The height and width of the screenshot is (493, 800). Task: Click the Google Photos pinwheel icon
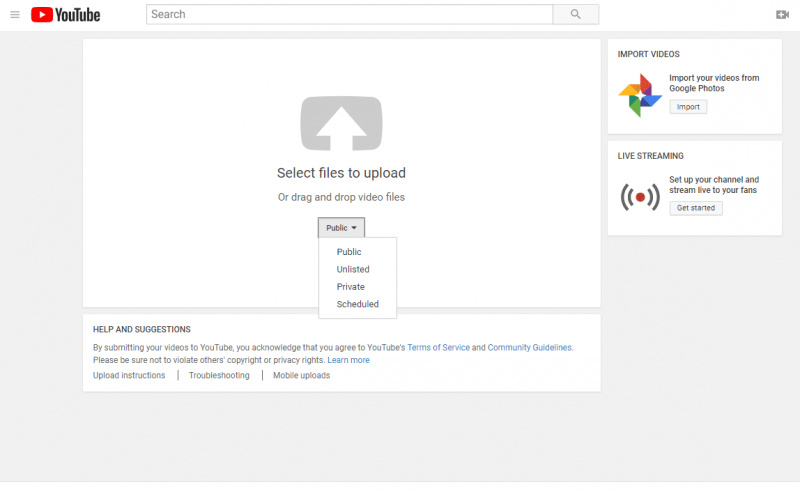[640, 95]
